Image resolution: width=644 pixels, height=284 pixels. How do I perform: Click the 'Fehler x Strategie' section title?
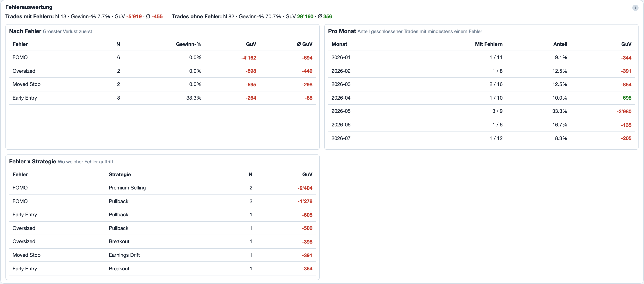click(x=33, y=161)
